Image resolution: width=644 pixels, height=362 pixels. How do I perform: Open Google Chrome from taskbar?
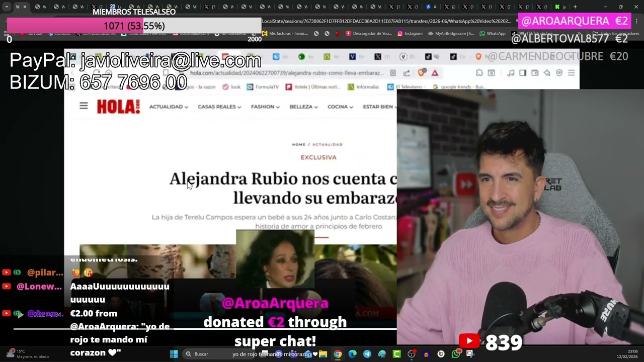338,354
